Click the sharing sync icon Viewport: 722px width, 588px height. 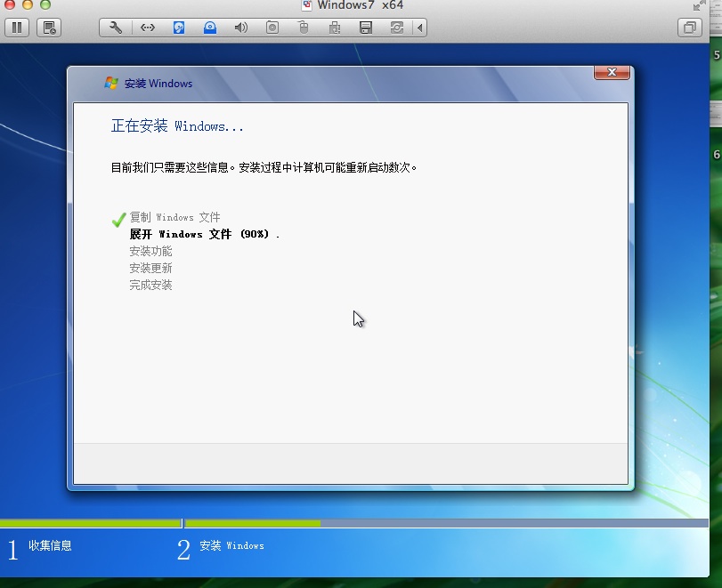(x=397, y=28)
